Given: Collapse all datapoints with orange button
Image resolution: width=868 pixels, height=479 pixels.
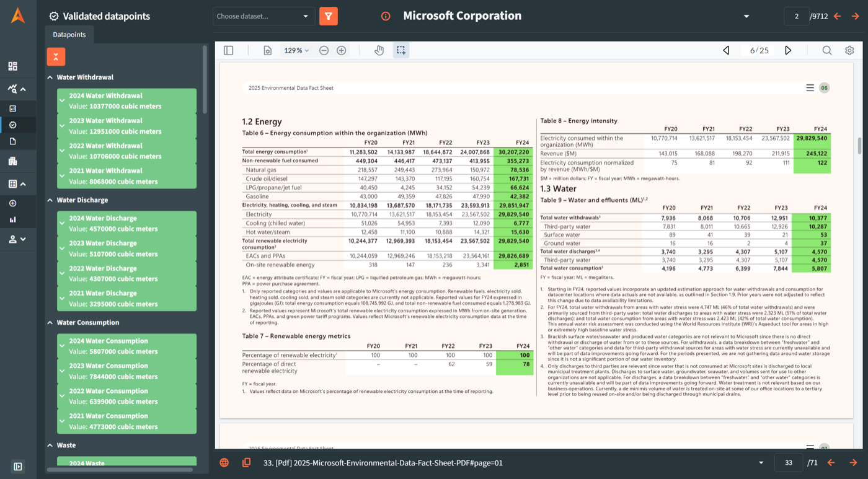Looking at the screenshot, I should click(56, 57).
